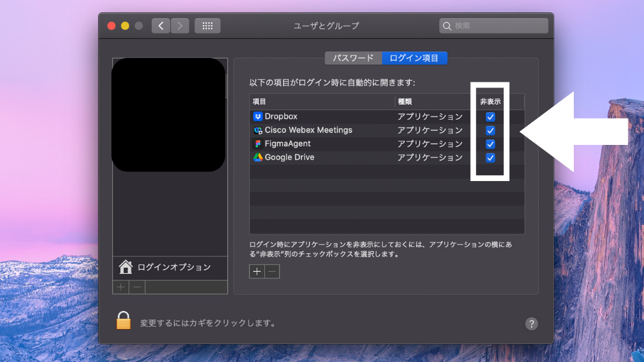Screen dimensions: 644x362
Task: Select the ログイン項目 tab
Action: [x=414, y=58]
